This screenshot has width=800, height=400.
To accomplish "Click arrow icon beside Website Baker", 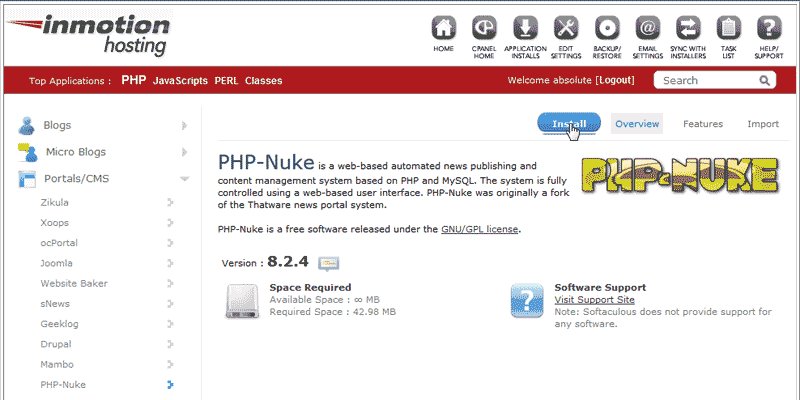I will point(170,283).
